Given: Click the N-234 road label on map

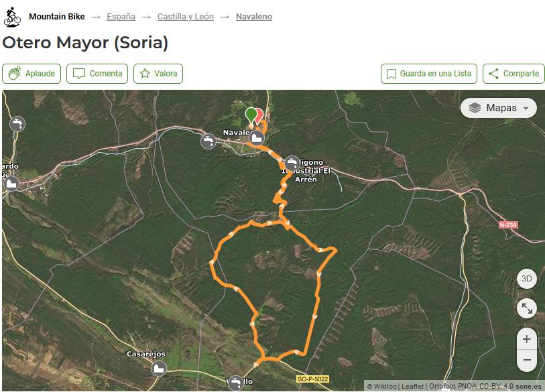Looking at the screenshot, I should (x=508, y=225).
